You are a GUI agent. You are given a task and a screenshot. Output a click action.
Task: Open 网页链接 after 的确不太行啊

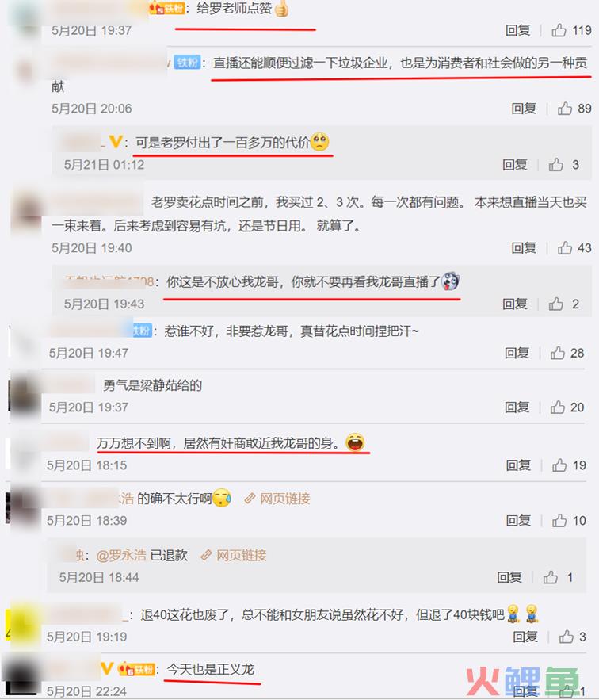pos(284,498)
